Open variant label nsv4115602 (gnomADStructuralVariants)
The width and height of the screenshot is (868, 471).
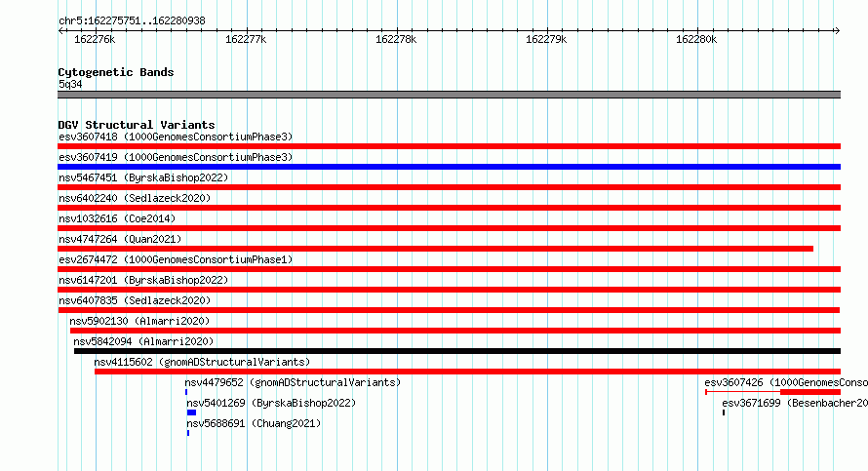202,362
